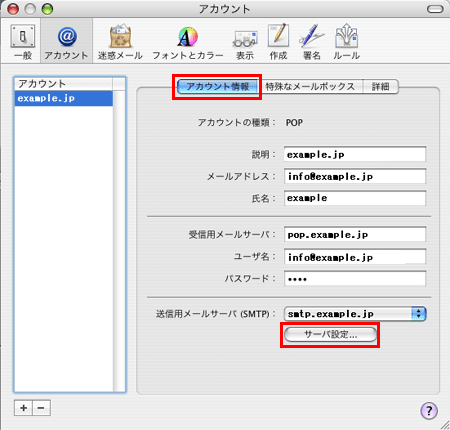This screenshot has height=430, width=450.
Task: Switch to the アカウント情報 tab
Action: (x=218, y=87)
